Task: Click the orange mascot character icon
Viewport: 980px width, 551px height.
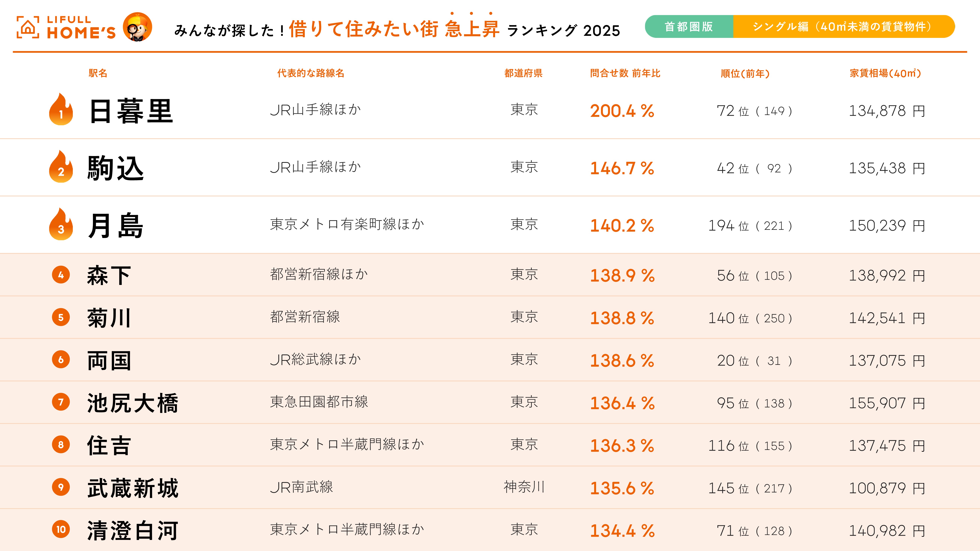Action: pyautogui.click(x=137, y=27)
